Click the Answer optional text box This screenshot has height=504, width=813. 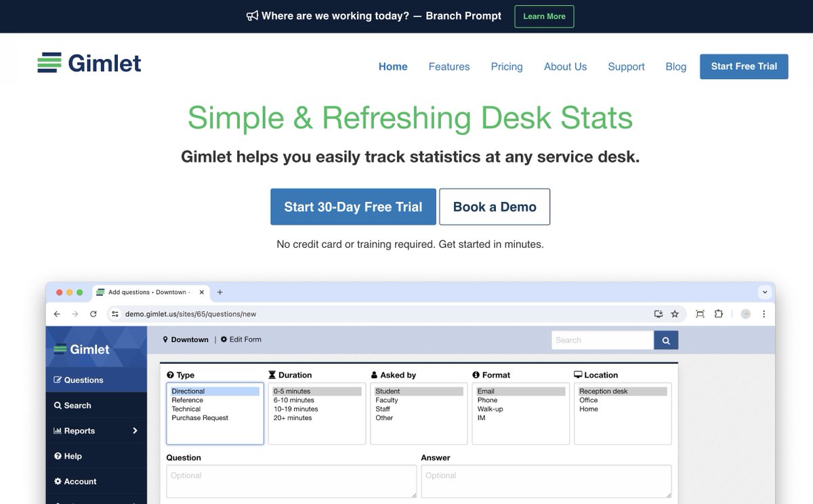(546, 482)
